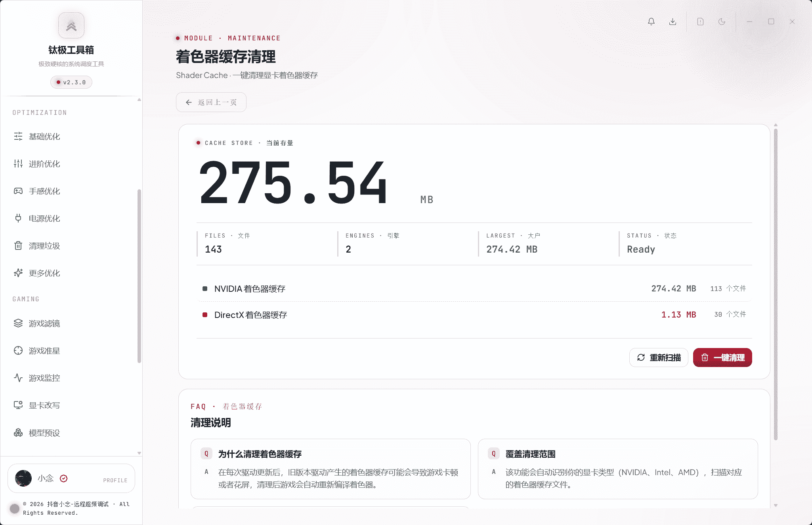812x525 pixels.
Task: Click the 小念 profile avatar
Action: (23, 478)
